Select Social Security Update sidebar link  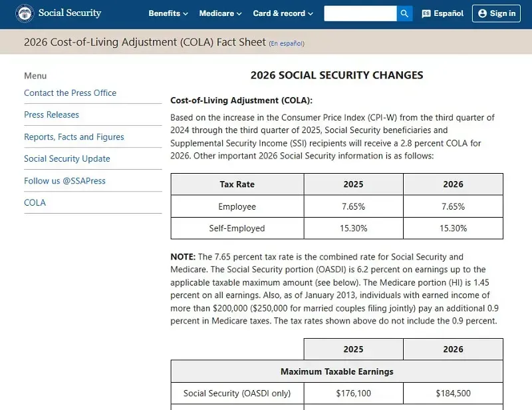pos(67,159)
